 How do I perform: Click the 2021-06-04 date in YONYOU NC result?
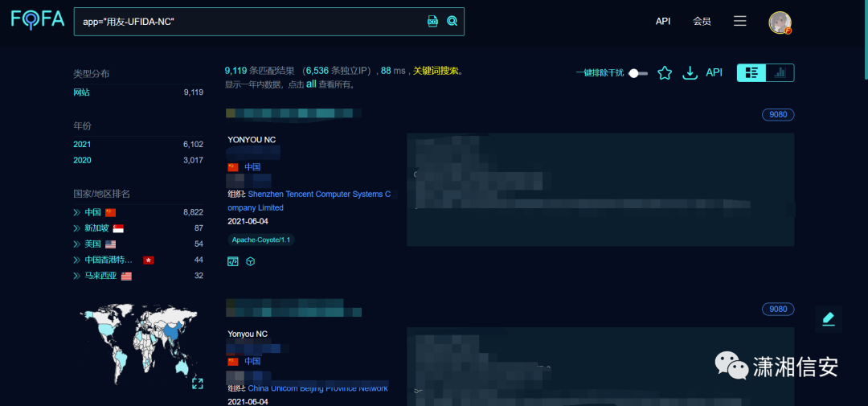248,221
